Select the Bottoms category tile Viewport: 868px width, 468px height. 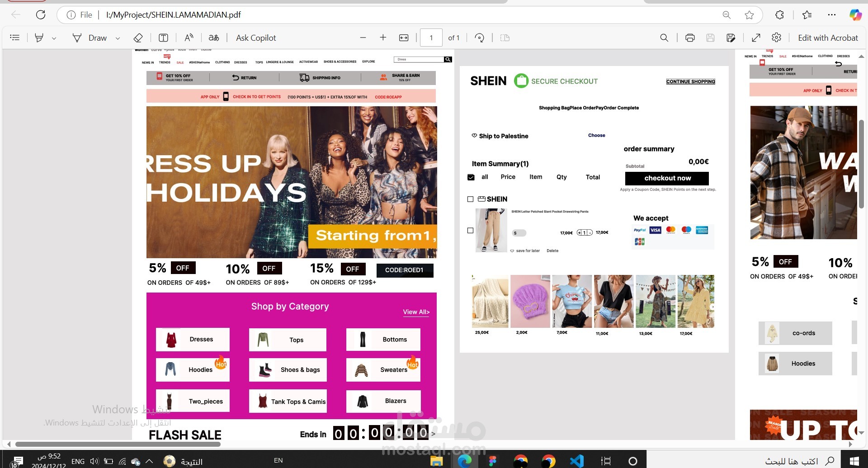pyautogui.click(x=383, y=340)
